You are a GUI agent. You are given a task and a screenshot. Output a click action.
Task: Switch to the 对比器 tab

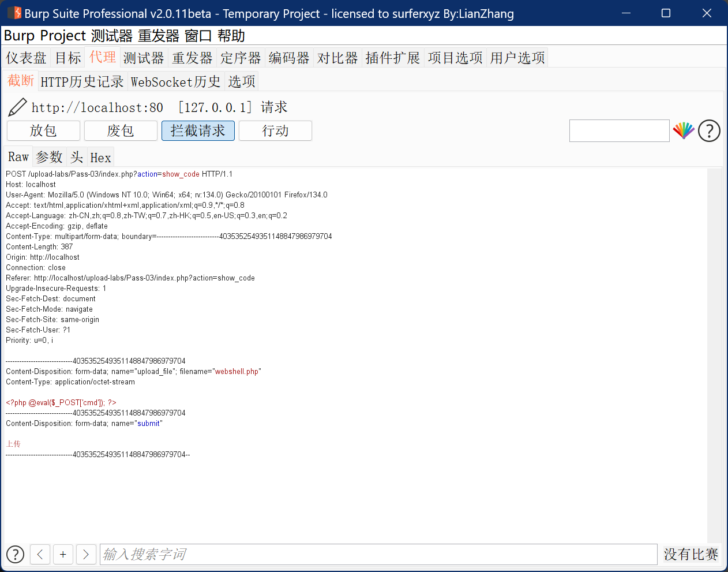[337, 58]
